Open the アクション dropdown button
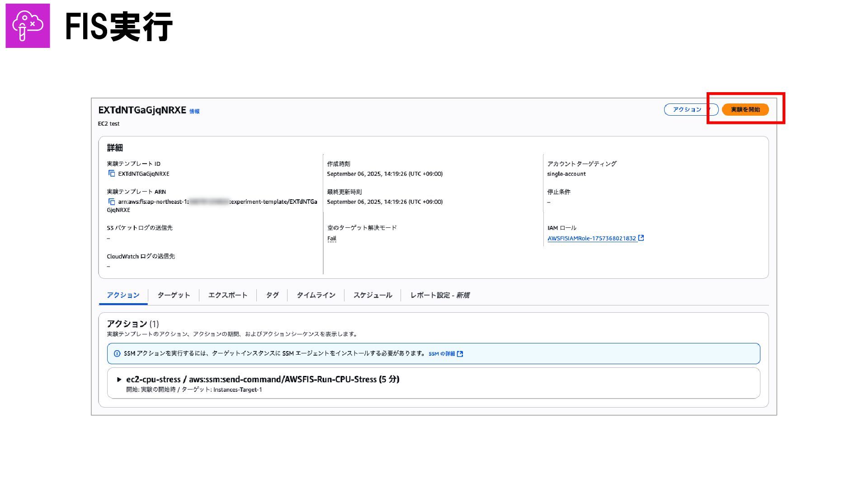This screenshot has height=488, width=868. 691,109
